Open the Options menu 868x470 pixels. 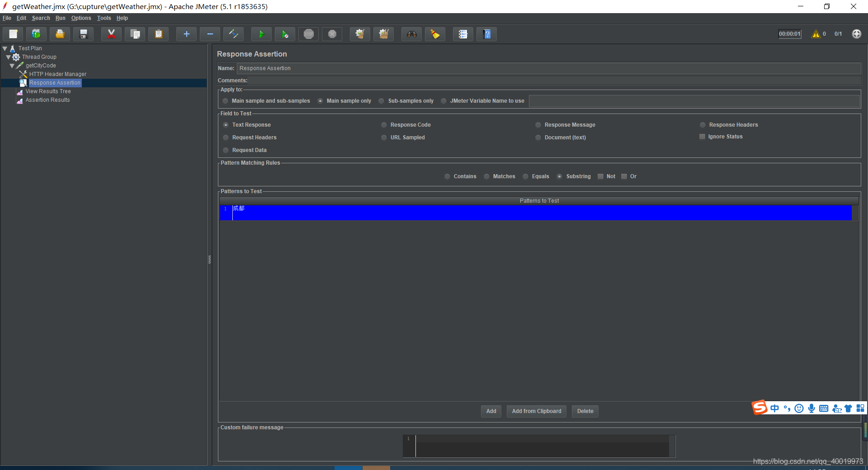[81, 18]
